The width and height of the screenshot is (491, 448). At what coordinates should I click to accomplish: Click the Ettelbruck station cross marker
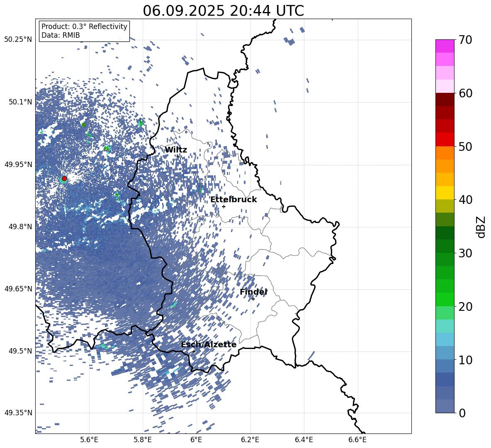(224, 206)
